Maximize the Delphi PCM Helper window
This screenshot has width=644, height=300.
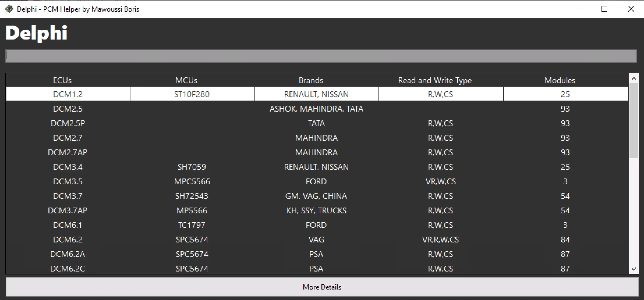604,9
